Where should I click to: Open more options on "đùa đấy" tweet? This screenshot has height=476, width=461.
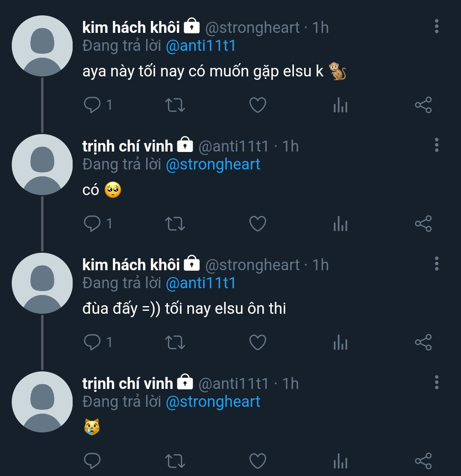[x=436, y=264]
